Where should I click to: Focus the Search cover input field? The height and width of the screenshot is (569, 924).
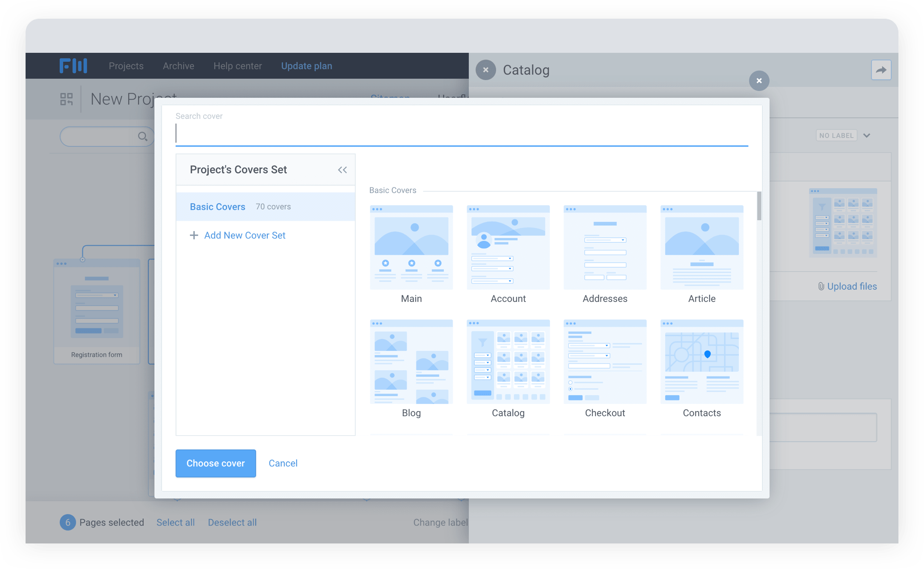click(x=462, y=134)
